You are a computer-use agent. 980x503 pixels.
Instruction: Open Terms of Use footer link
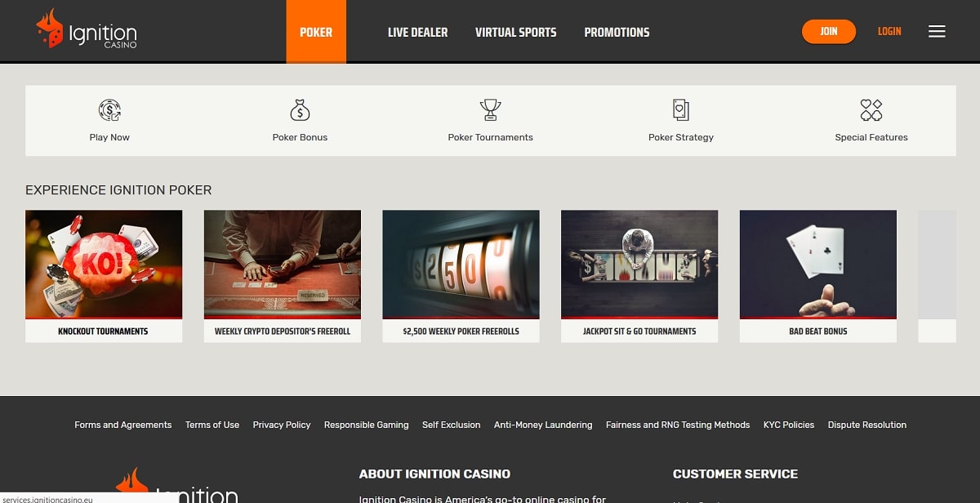pos(212,425)
